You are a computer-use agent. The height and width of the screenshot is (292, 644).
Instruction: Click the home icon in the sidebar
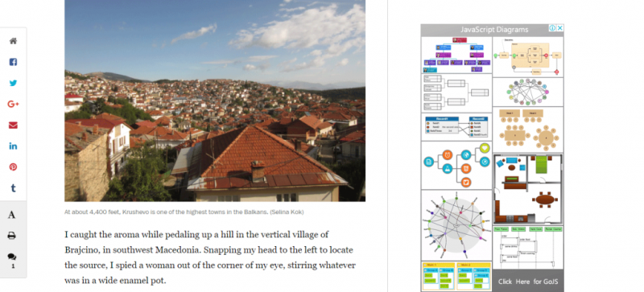pos(13,41)
